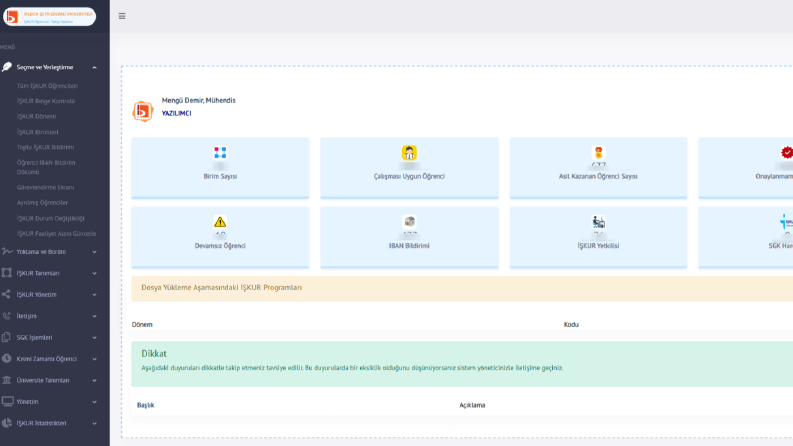Click the orange avatar logo beside Mengü Demir

143,111
